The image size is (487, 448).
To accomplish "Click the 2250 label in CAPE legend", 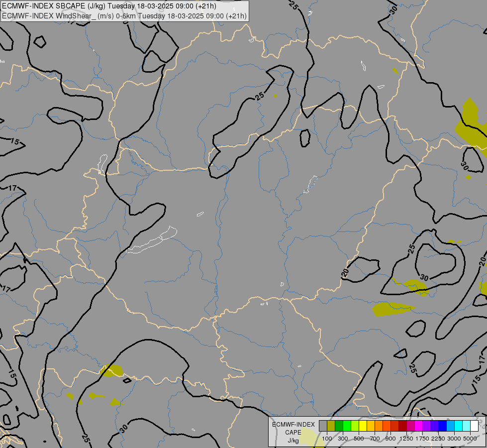I will (438, 439).
